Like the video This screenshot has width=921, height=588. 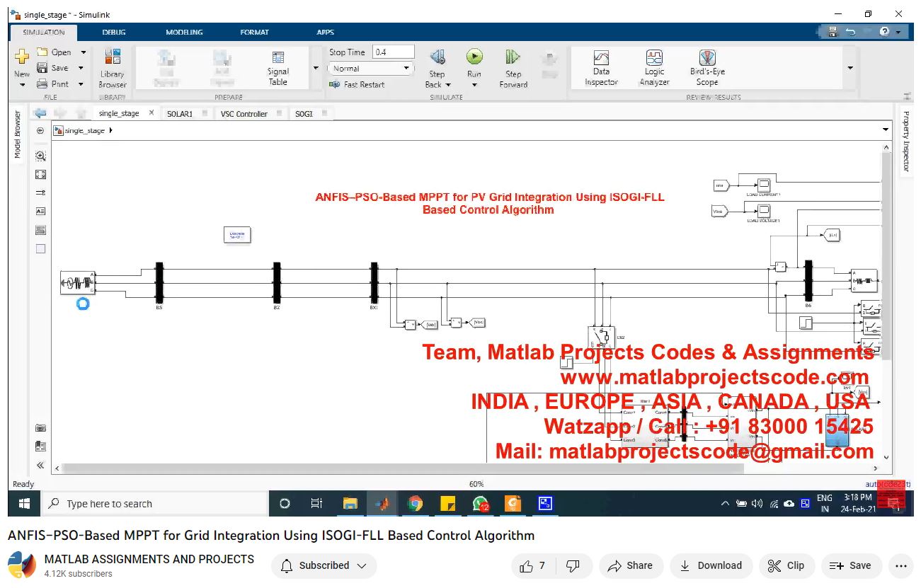533,565
